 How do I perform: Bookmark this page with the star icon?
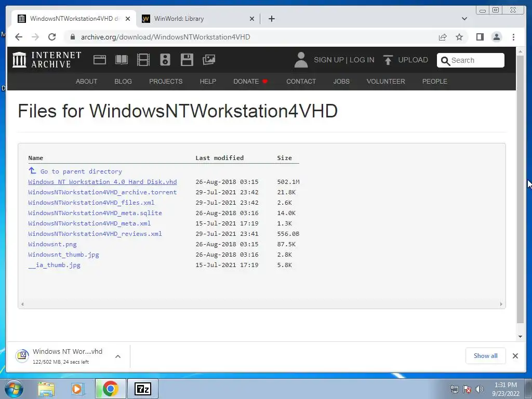(459, 37)
